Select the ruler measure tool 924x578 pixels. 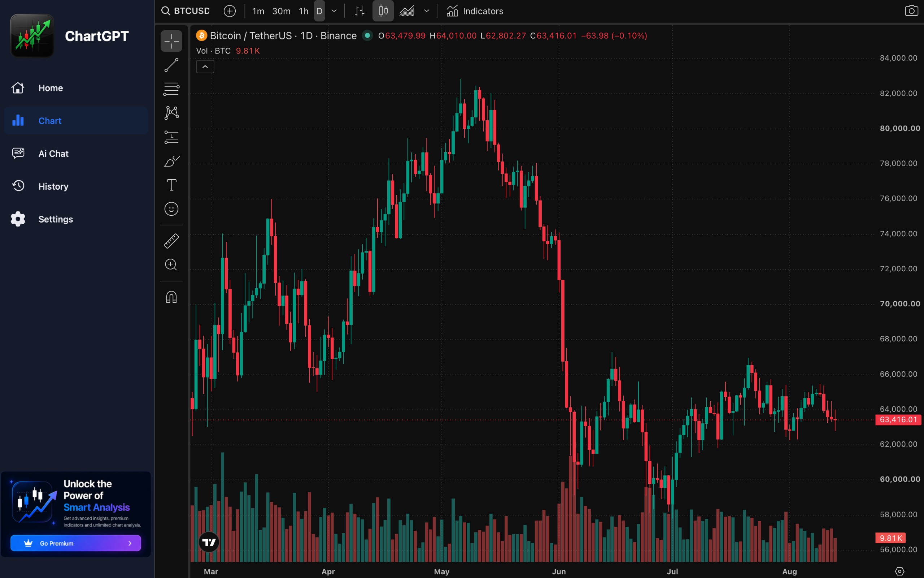coord(171,241)
